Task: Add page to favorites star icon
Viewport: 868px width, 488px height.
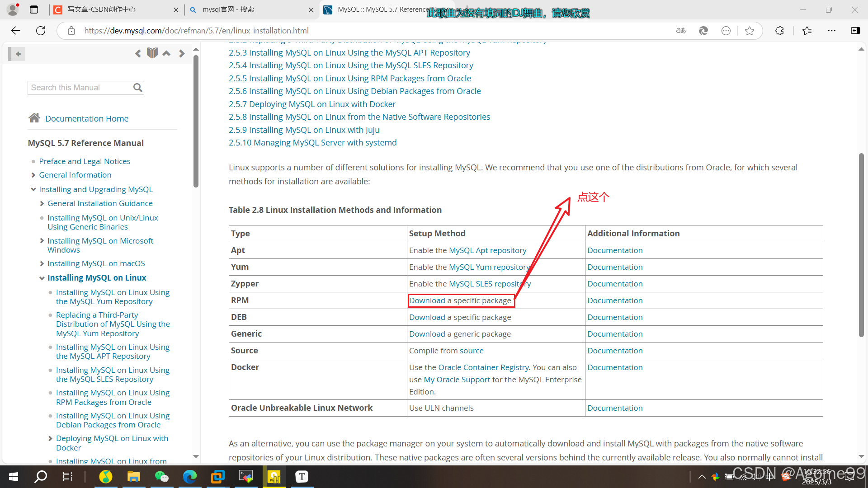Action: coord(750,31)
